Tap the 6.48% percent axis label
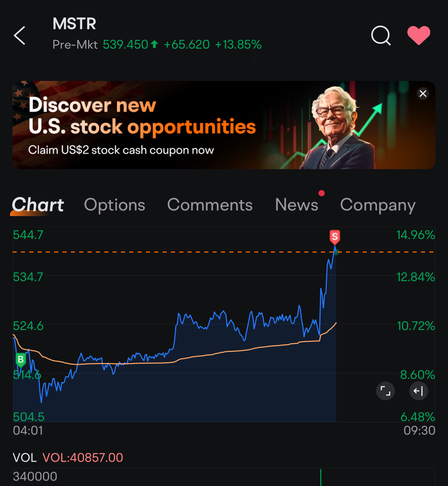The width and height of the screenshot is (448, 486). pos(418,417)
